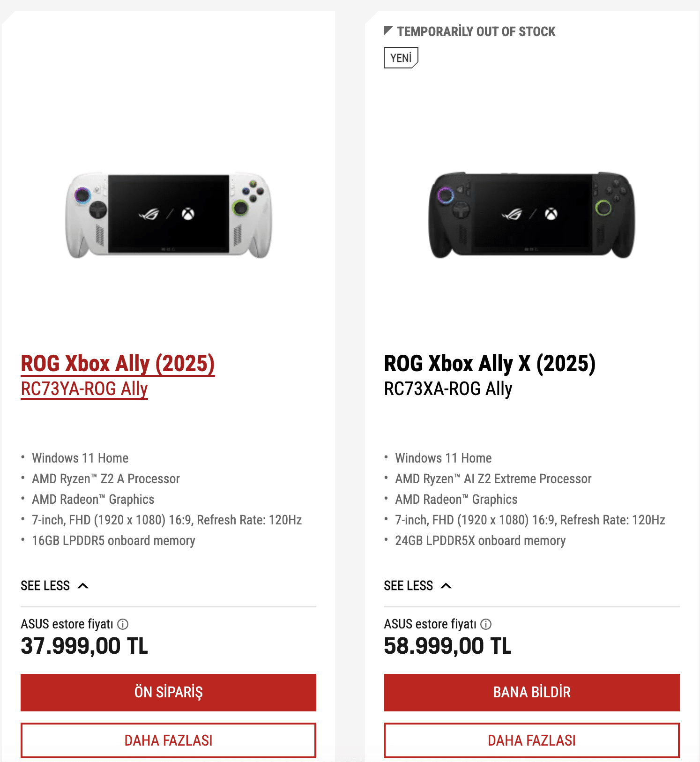Image resolution: width=700 pixels, height=762 pixels.
Task: Click the YENİ badge on the Ally X card
Action: [x=401, y=58]
